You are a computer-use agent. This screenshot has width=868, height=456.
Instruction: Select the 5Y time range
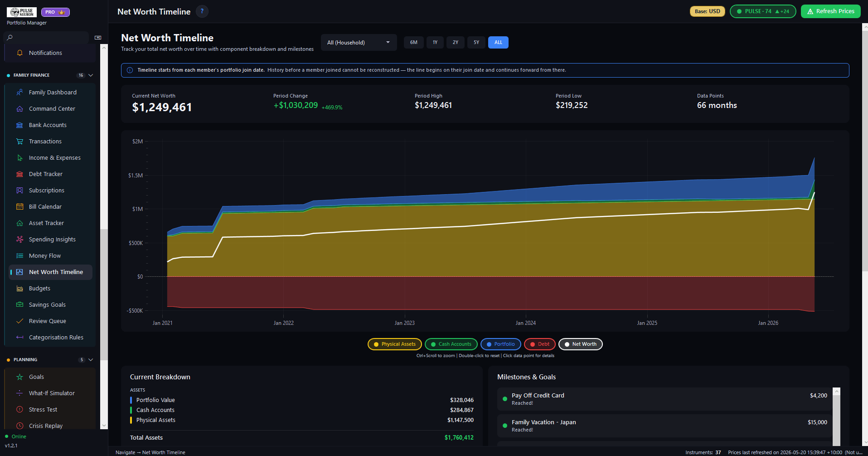(476, 43)
